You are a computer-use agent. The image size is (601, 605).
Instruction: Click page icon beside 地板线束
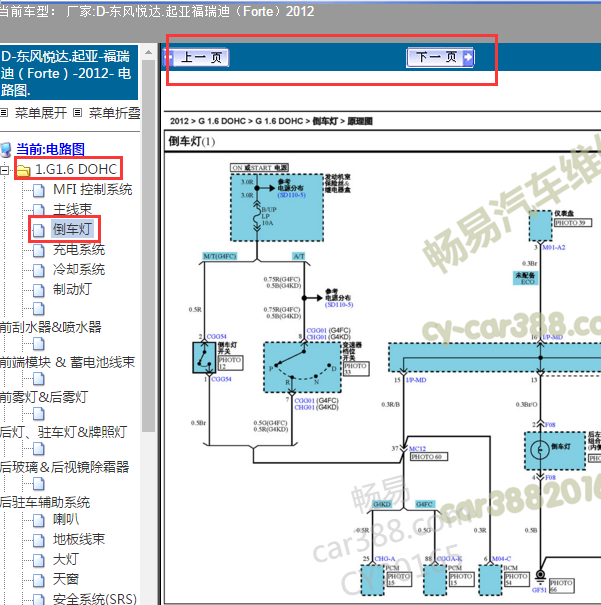39,540
